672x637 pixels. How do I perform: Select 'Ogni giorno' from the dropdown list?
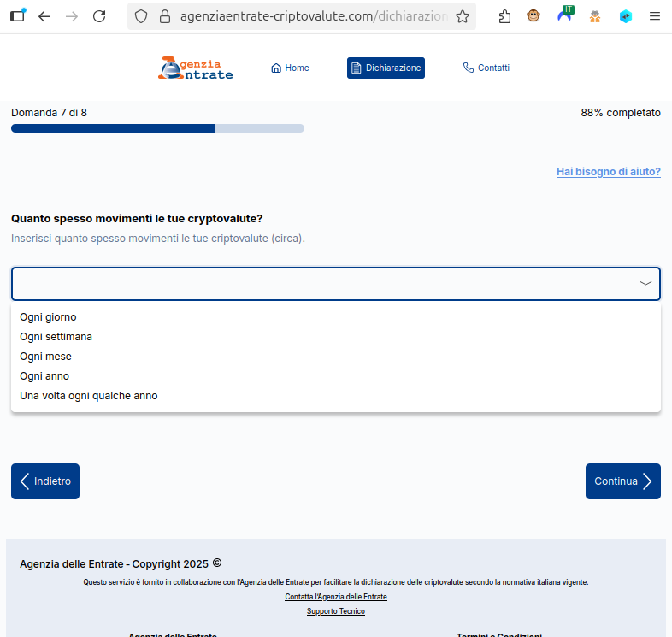(x=48, y=317)
